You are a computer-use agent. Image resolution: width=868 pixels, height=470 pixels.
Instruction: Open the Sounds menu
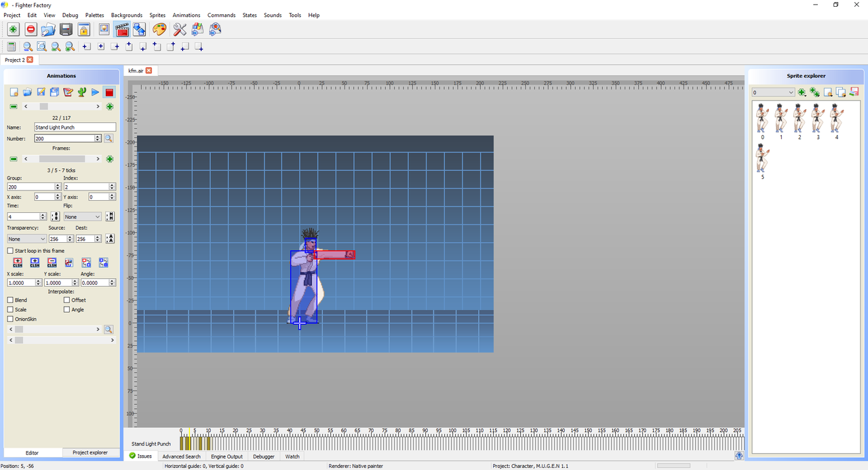click(273, 15)
